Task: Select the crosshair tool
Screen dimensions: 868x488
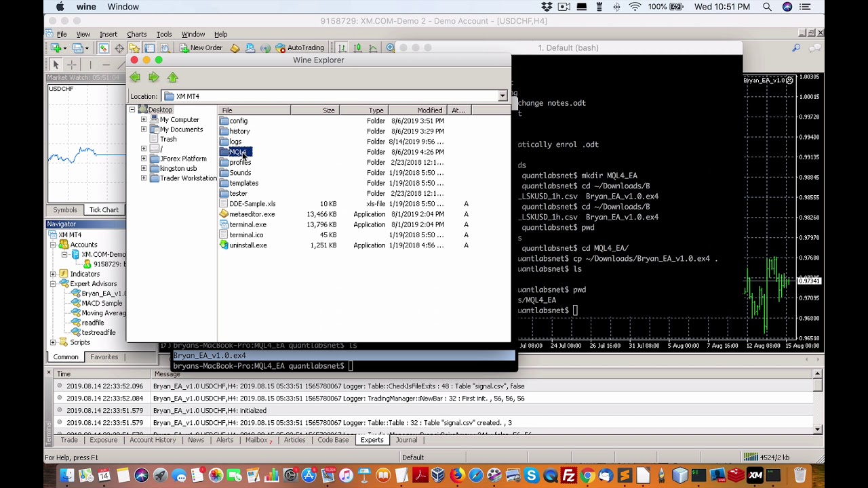Action: 72,64
